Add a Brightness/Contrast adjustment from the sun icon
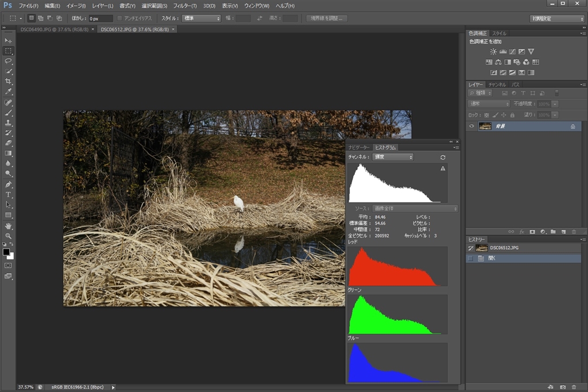Image resolution: width=588 pixels, height=392 pixels. pyautogui.click(x=493, y=52)
